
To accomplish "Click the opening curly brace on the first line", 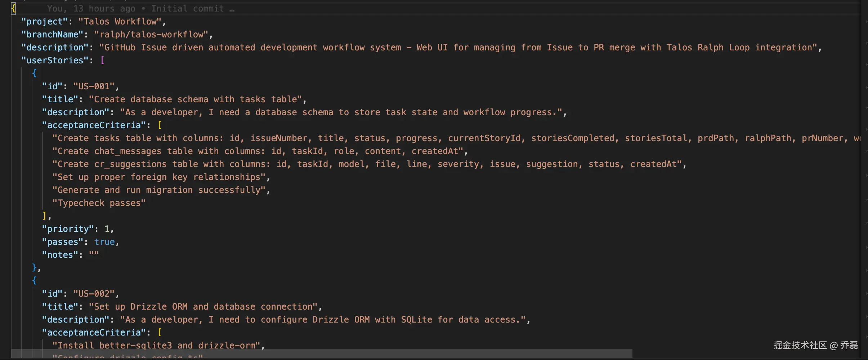I will tap(14, 8).
